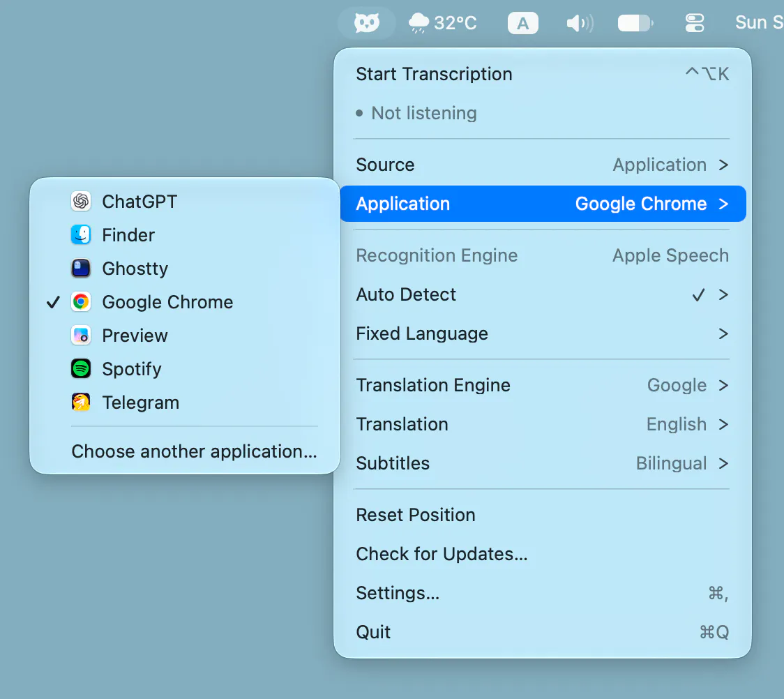Open the Source submenu
The image size is (784, 699).
click(543, 165)
